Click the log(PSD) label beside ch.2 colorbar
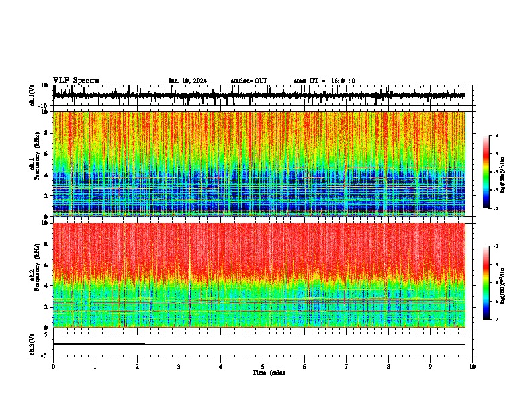The image size is (532, 411). pos(503,285)
